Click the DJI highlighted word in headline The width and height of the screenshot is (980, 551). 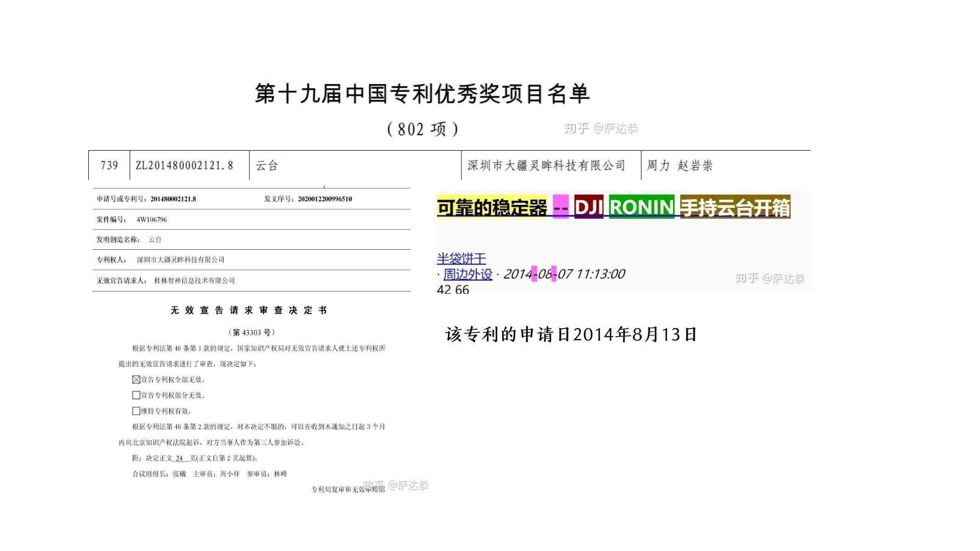[589, 207]
